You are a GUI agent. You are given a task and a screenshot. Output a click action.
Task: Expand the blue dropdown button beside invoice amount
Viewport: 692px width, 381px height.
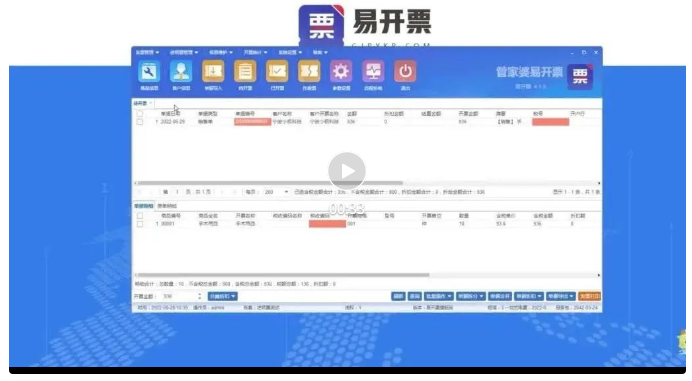222,296
